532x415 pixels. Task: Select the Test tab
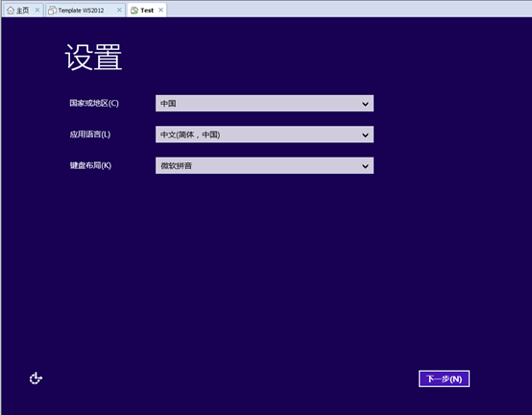147,11
